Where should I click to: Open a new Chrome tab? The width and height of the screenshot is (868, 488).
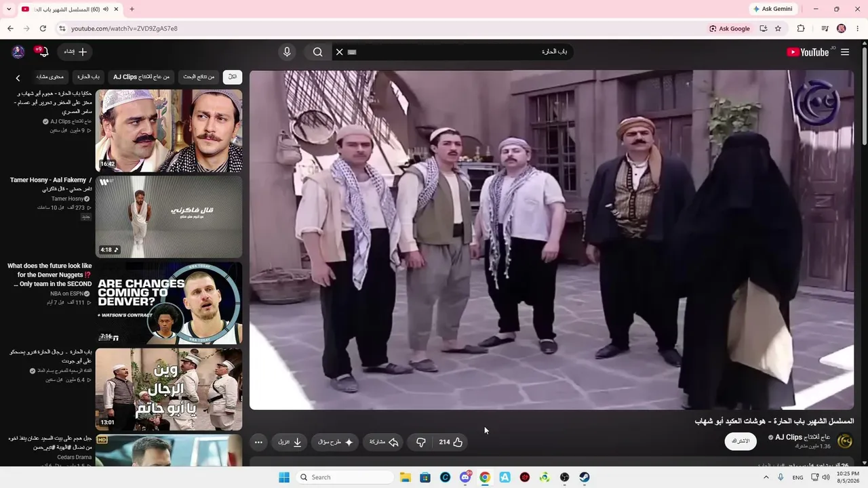pyautogui.click(x=132, y=9)
